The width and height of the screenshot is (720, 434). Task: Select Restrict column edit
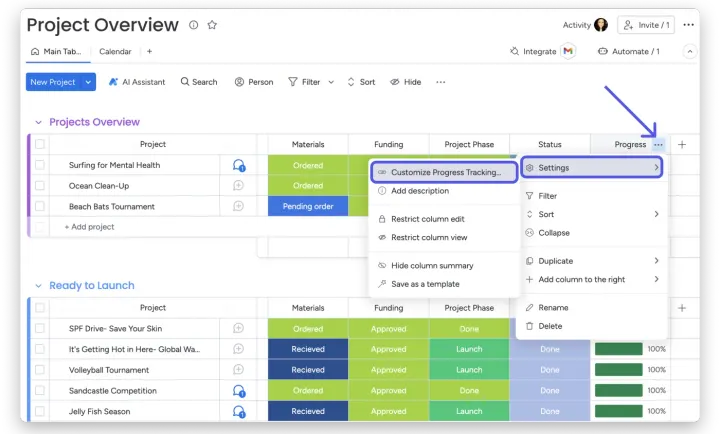(444, 219)
